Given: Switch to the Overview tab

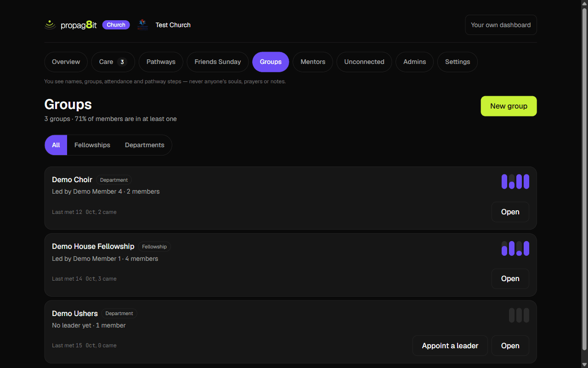Looking at the screenshot, I should pos(66,62).
